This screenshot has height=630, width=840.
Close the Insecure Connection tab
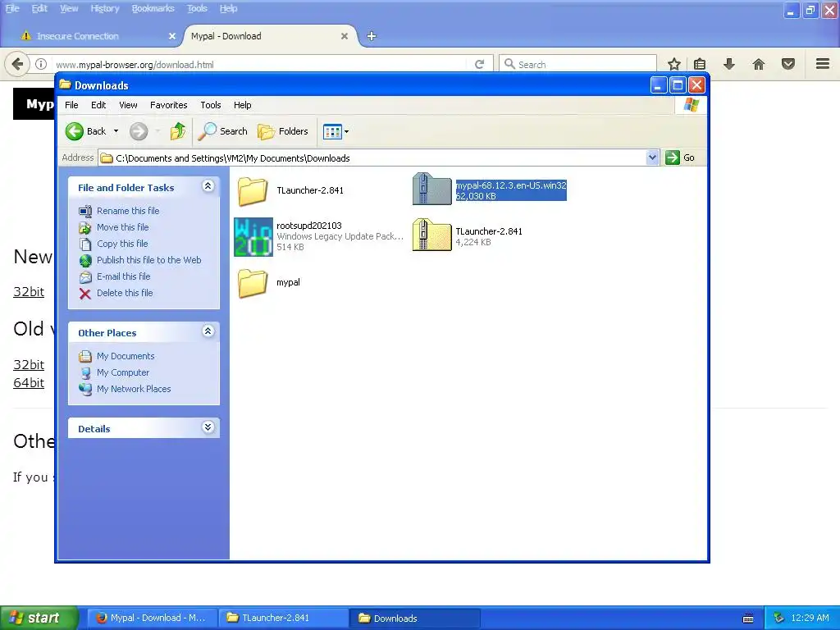(x=172, y=36)
